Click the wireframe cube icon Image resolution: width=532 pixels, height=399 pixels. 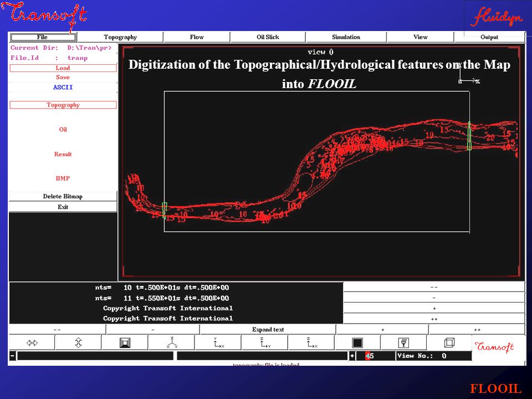coord(449,342)
